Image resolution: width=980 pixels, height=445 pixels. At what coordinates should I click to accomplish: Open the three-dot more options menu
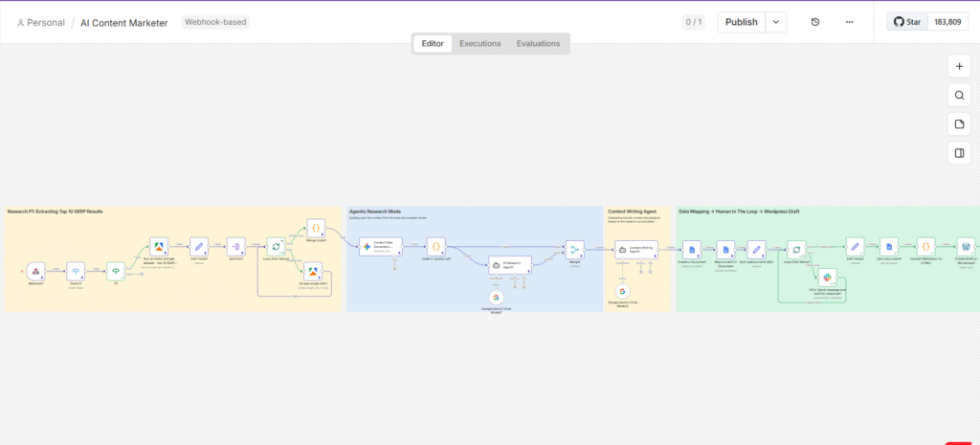849,22
